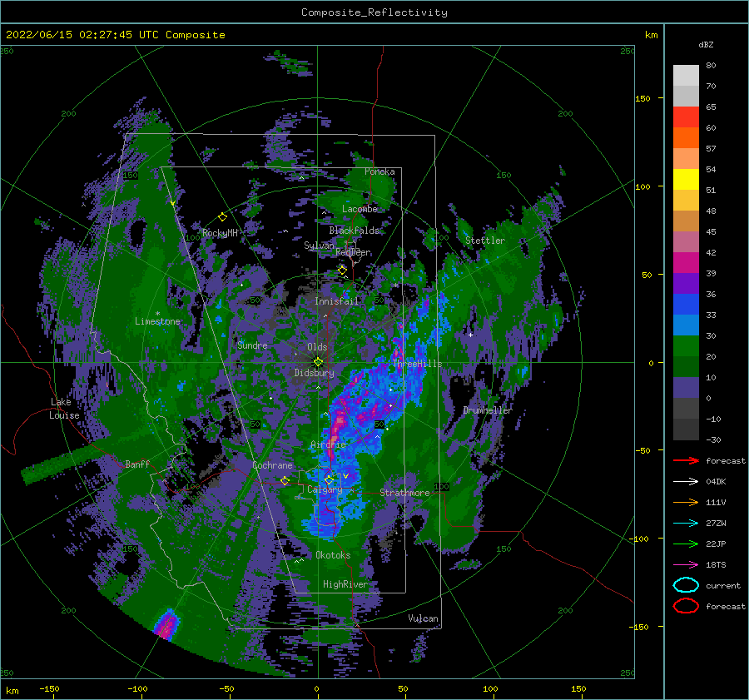Click the yellow diamond marker below Cochrane
The image size is (749, 700).
[285, 481]
